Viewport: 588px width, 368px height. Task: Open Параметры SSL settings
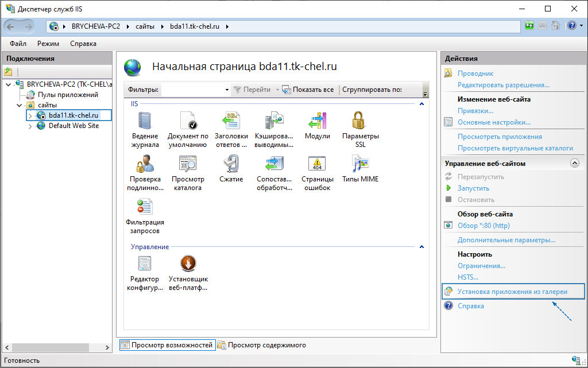point(361,130)
